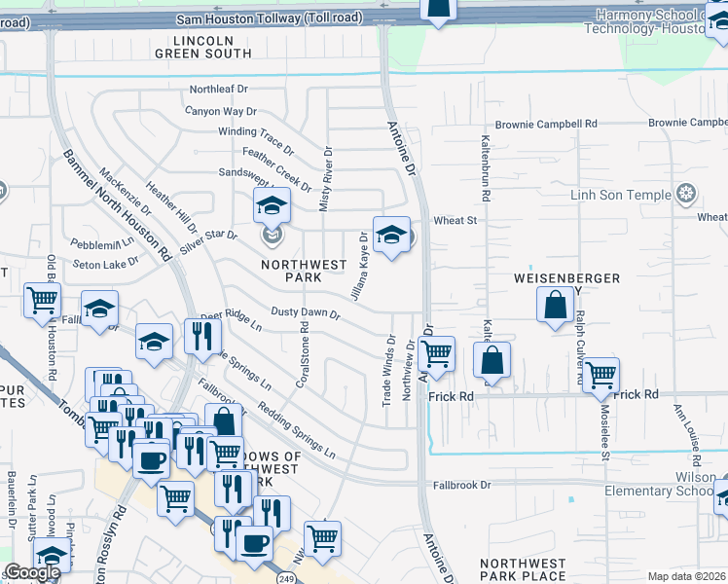The height and width of the screenshot is (584, 728).
Task: Click the Linh Son Temple label
Action: [x=621, y=195]
